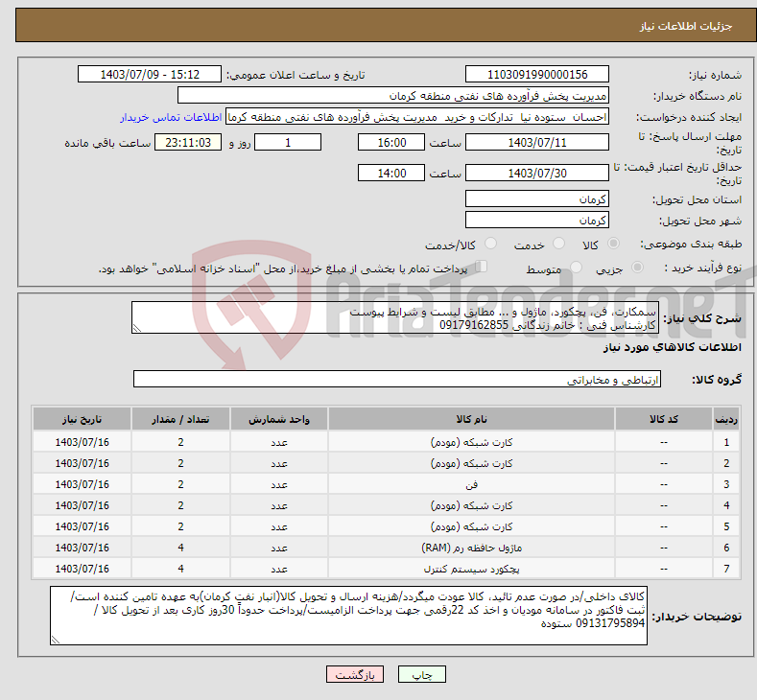Click the گروه کالا field ارتباطی و مخابراتی
Viewport: 757px width, 700px height.
coord(397,379)
